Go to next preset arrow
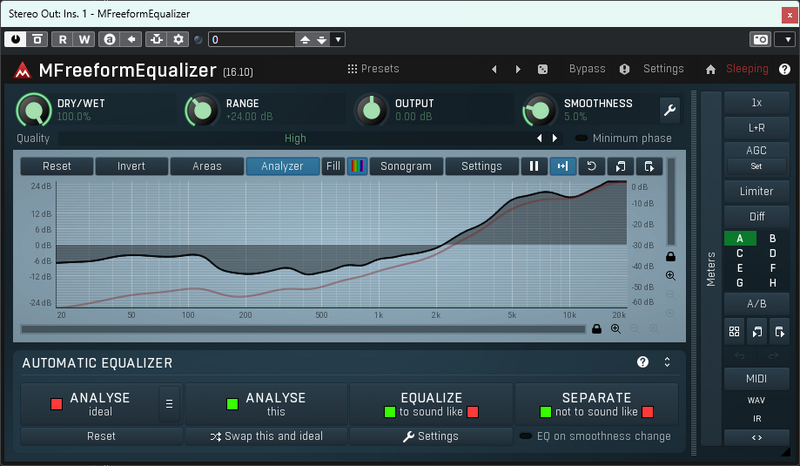 coord(518,69)
